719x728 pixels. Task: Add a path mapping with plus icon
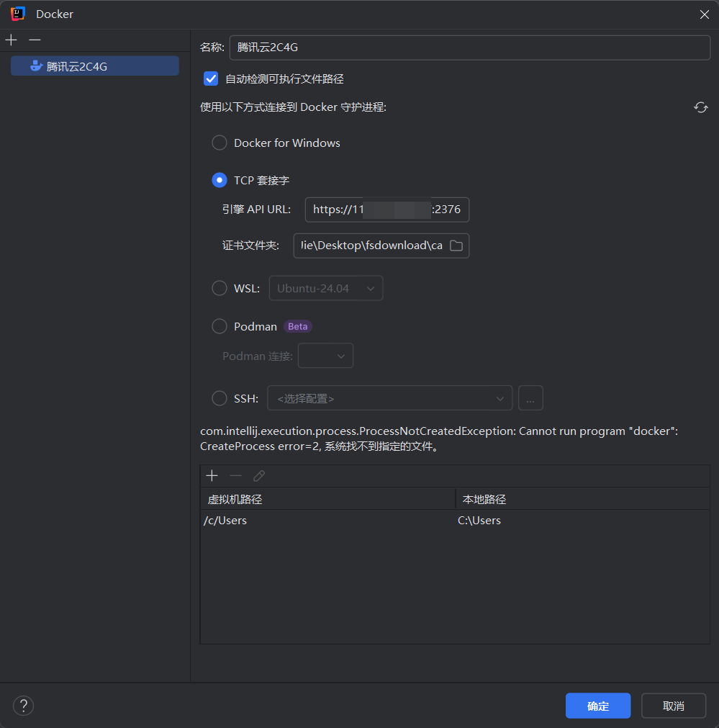pos(212,475)
